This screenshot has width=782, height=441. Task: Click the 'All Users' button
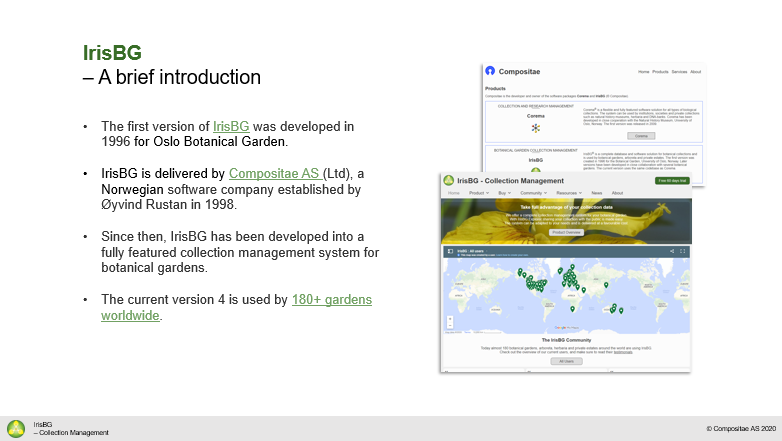click(566, 361)
